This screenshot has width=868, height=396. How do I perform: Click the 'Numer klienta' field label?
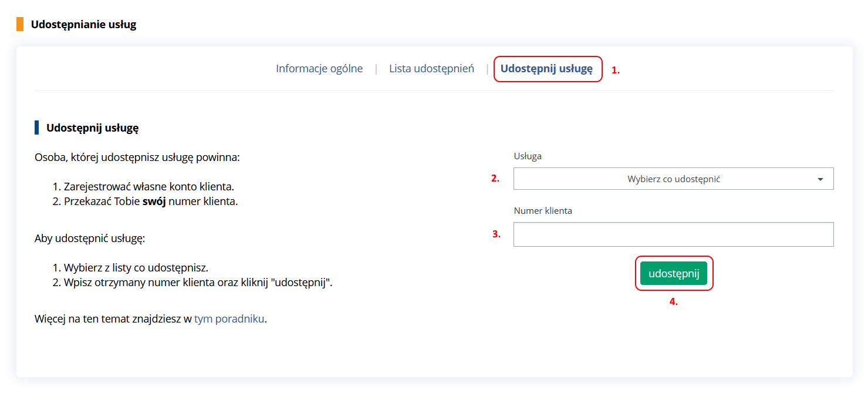pyautogui.click(x=543, y=211)
